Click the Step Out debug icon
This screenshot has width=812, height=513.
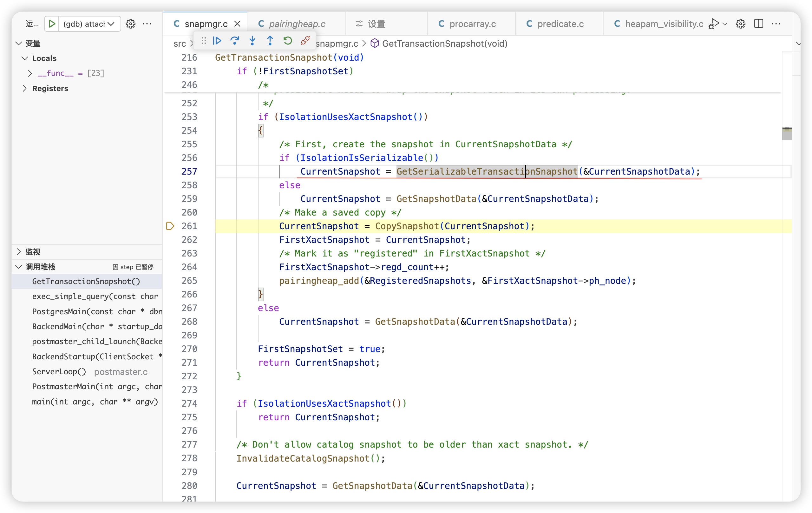[270, 41]
